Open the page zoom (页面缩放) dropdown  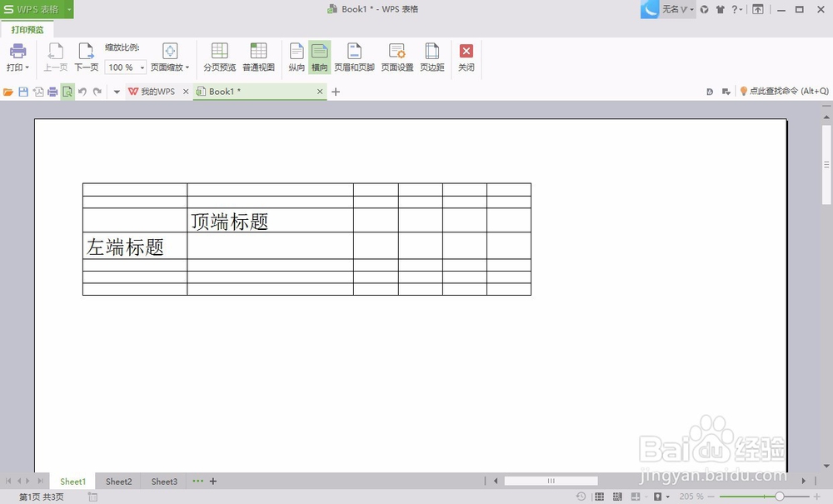[x=170, y=57]
